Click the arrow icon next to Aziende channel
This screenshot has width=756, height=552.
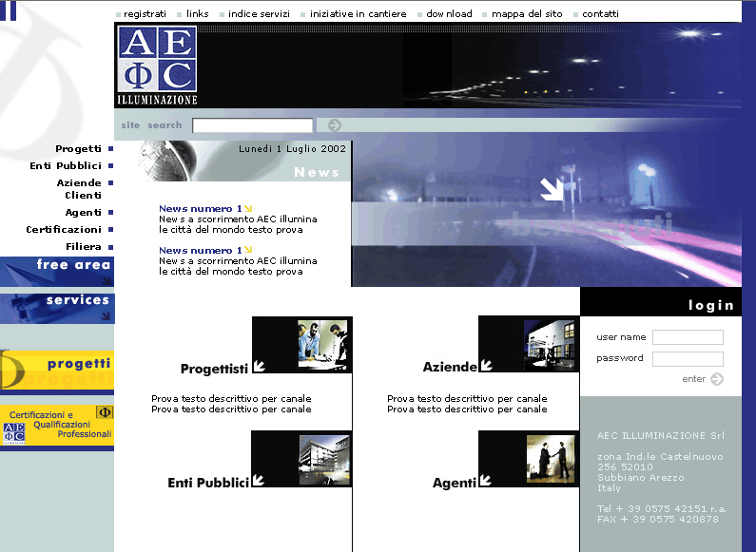tap(487, 365)
